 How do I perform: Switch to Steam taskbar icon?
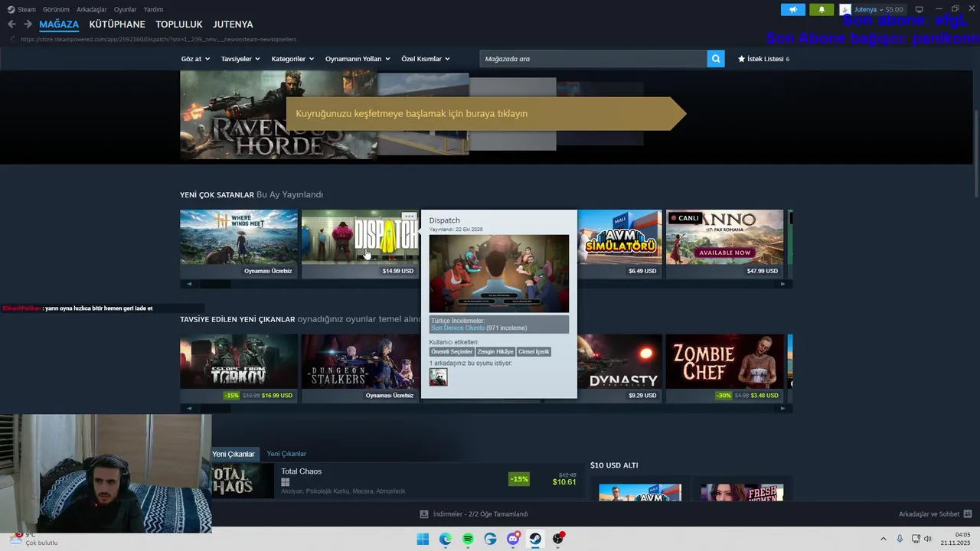[x=535, y=539]
